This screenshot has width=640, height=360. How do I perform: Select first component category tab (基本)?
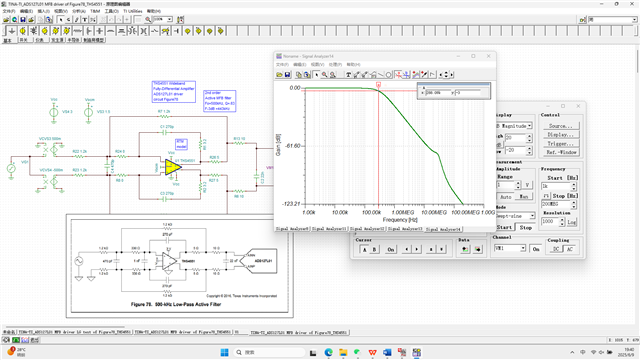click(x=8, y=40)
